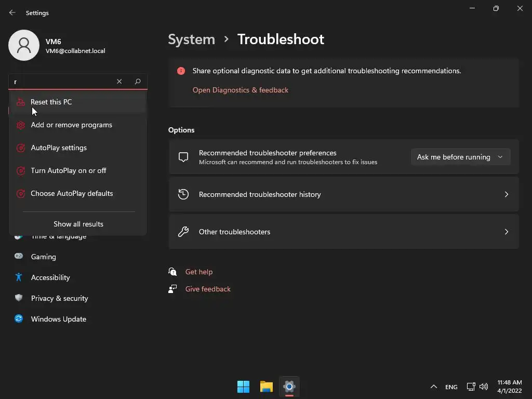Click the red diagnostic alert icon
The height and width of the screenshot is (399, 532).
(181, 71)
